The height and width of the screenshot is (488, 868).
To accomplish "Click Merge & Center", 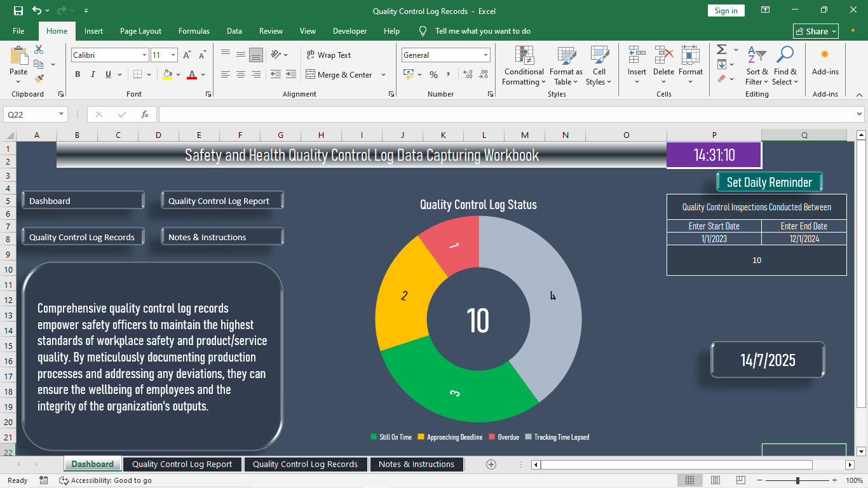I will 339,74.
